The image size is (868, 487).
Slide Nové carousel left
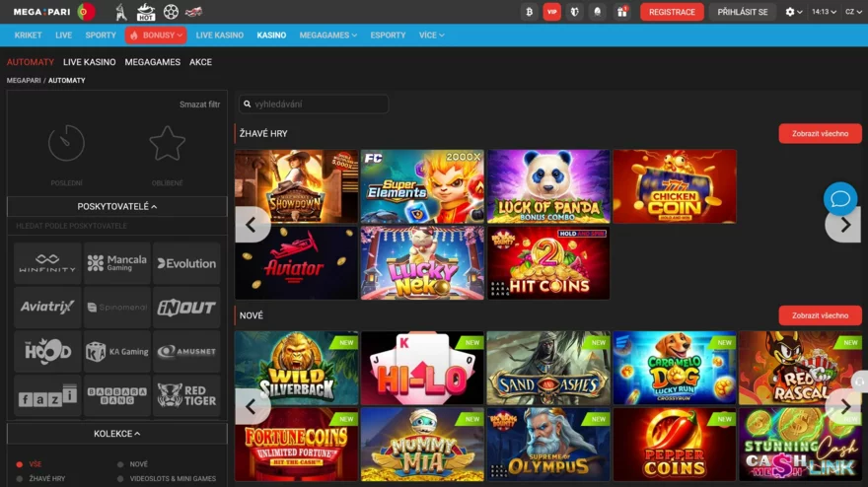coord(252,407)
